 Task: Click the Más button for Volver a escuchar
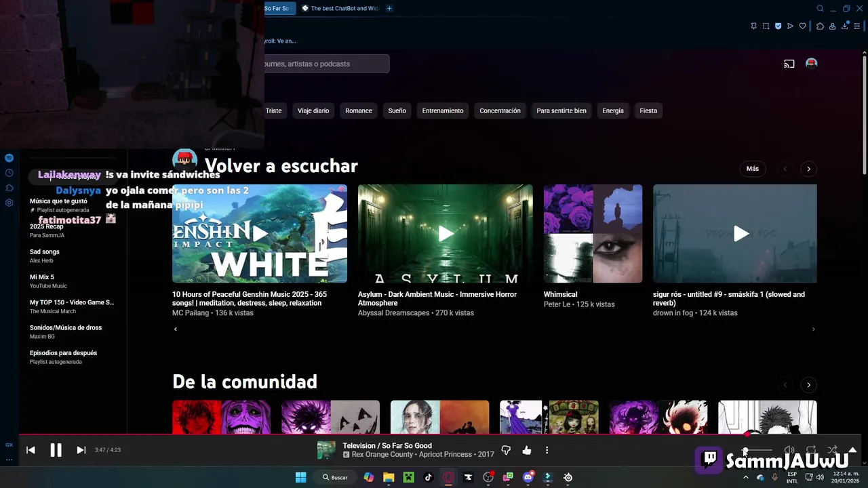click(x=753, y=169)
